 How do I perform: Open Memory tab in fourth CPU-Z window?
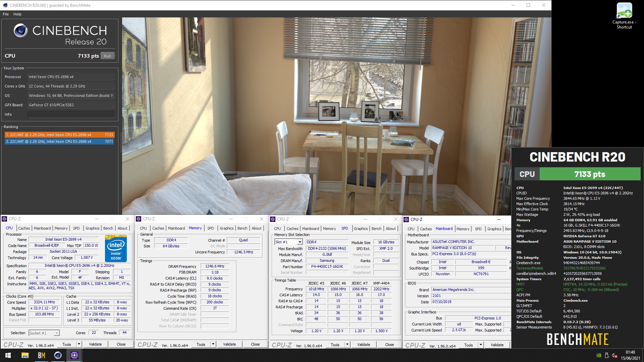463,229
